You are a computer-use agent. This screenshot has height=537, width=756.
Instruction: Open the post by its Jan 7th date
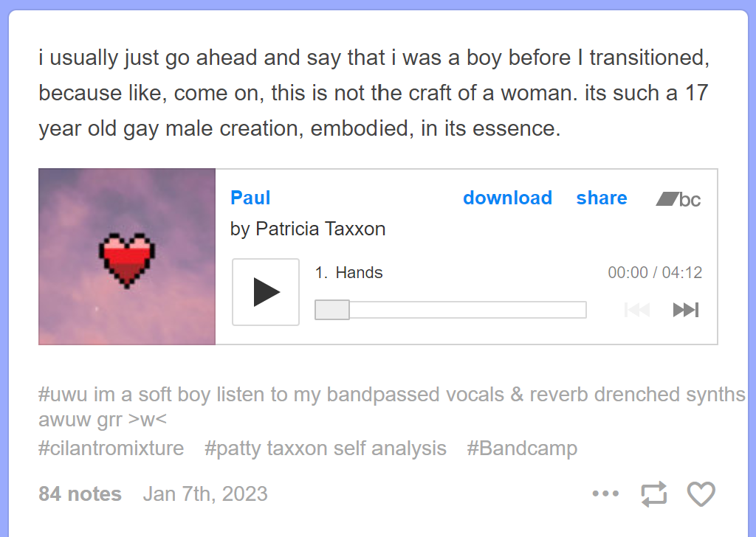(205, 493)
